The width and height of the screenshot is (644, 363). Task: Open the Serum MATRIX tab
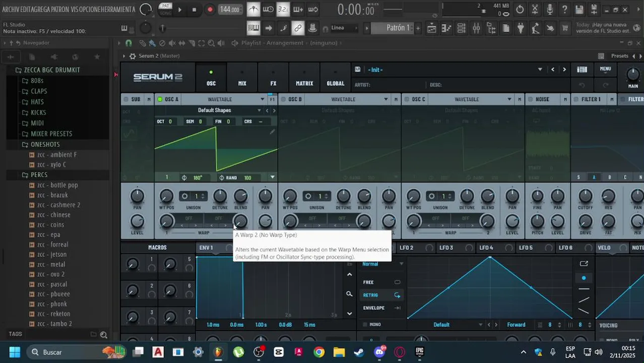coord(304,78)
